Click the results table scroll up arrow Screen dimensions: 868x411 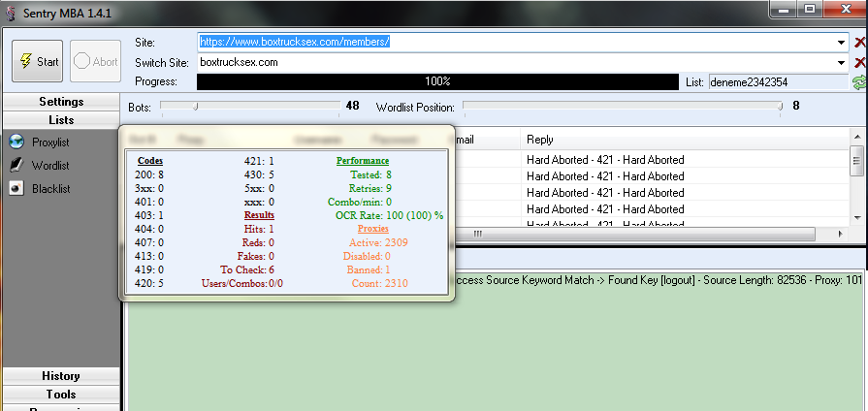[856, 136]
